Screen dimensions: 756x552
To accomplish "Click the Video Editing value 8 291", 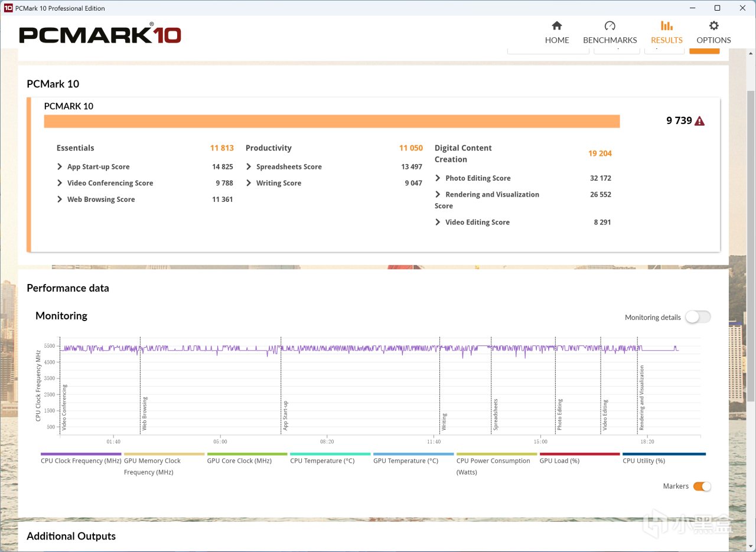I will (x=602, y=223).
